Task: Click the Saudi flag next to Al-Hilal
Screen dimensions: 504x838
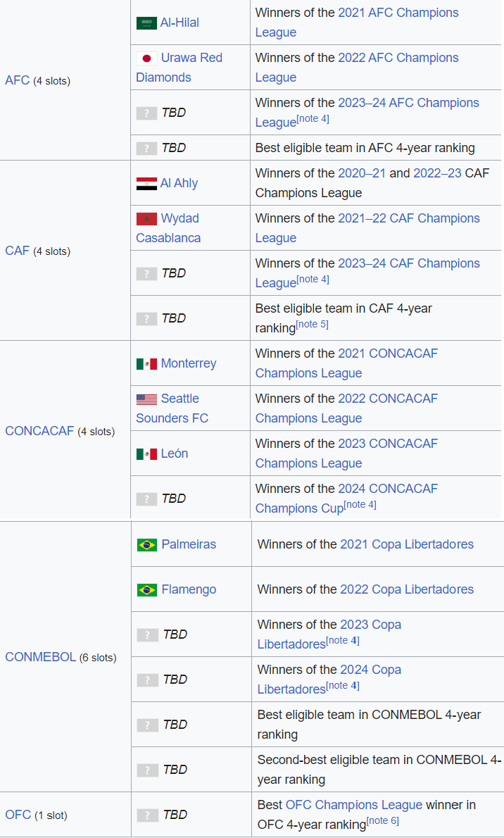Action: point(146,23)
